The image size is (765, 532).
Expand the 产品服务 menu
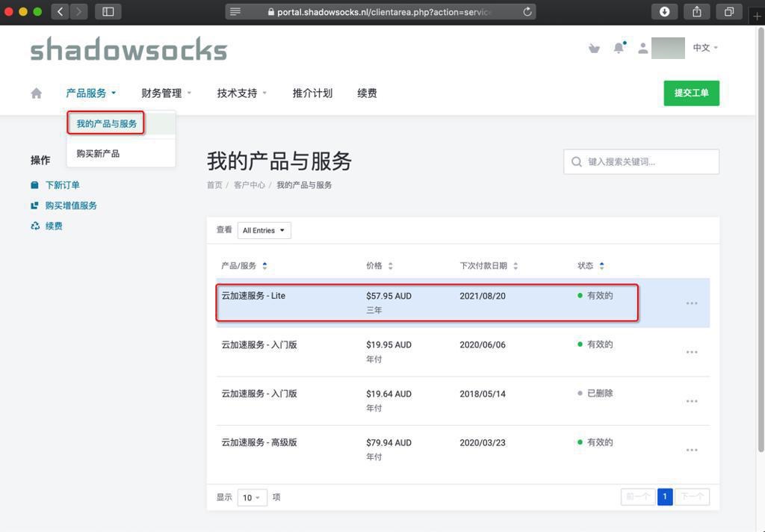90,93
